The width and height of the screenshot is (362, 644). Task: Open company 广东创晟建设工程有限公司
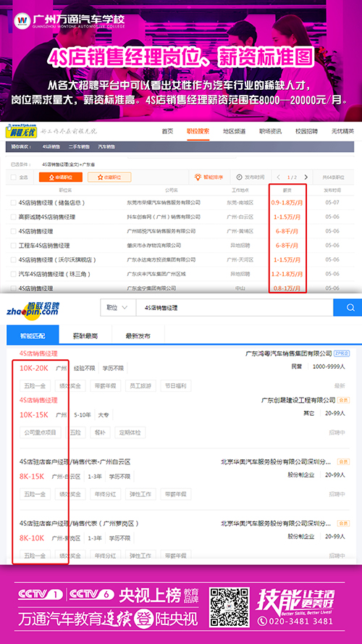coord(298,400)
